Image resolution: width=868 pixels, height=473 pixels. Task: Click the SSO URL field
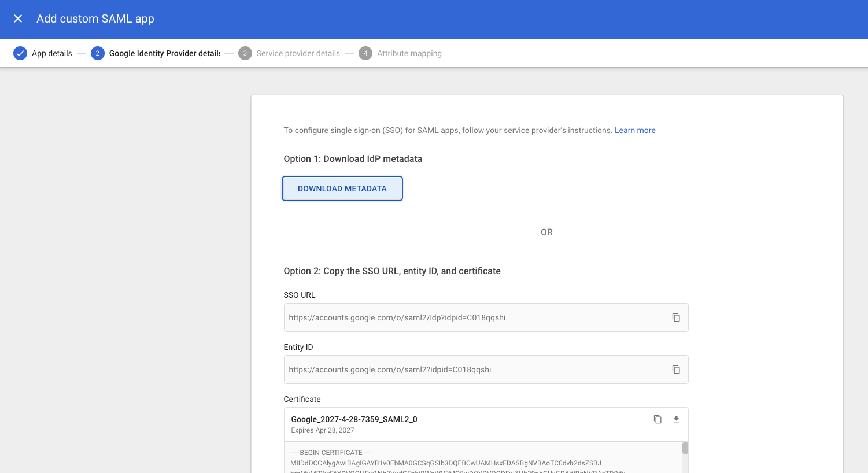click(486, 317)
